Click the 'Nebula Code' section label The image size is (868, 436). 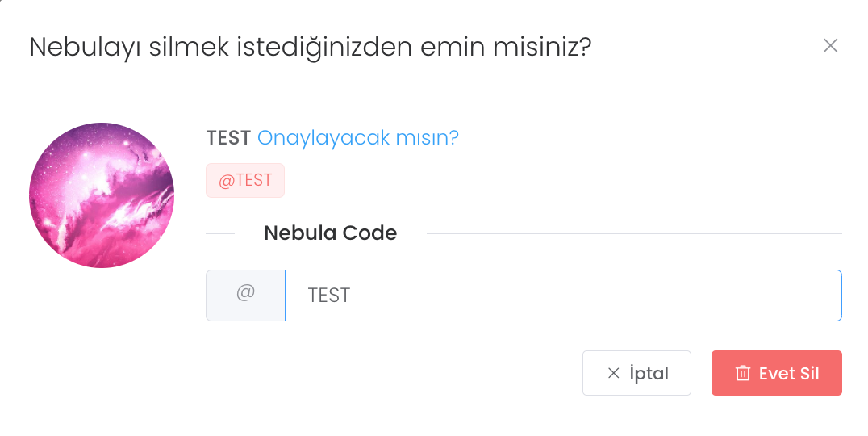330,233
